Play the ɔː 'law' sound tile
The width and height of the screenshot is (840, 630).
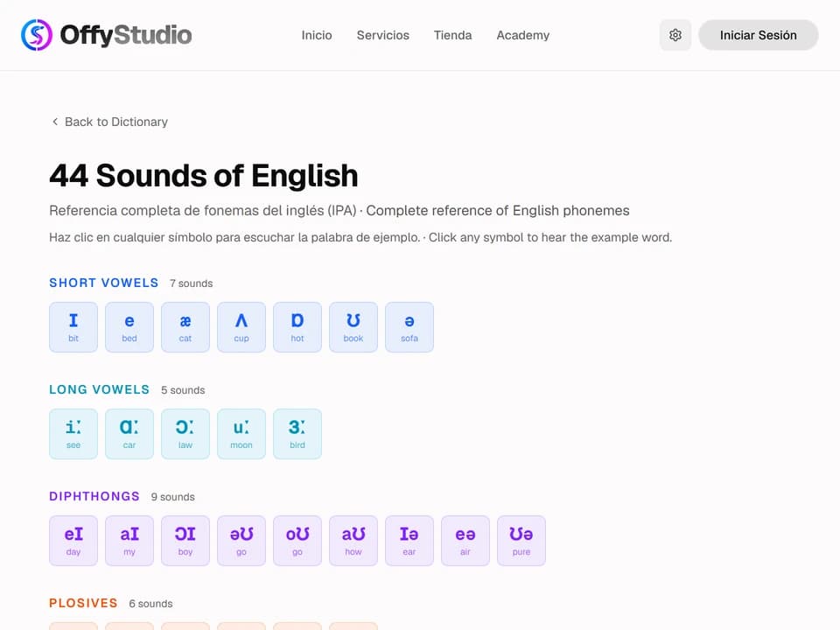pyautogui.click(x=185, y=434)
